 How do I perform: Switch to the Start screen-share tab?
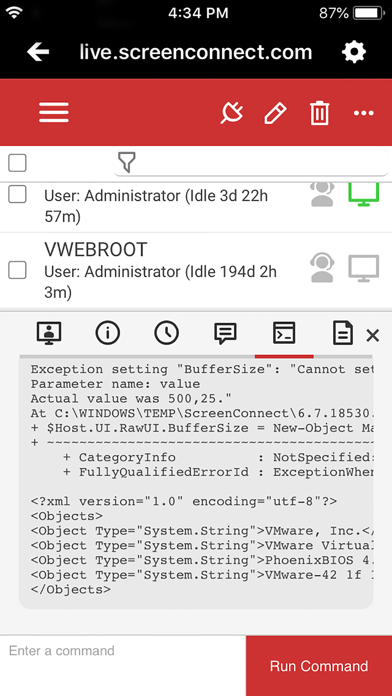point(49,333)
